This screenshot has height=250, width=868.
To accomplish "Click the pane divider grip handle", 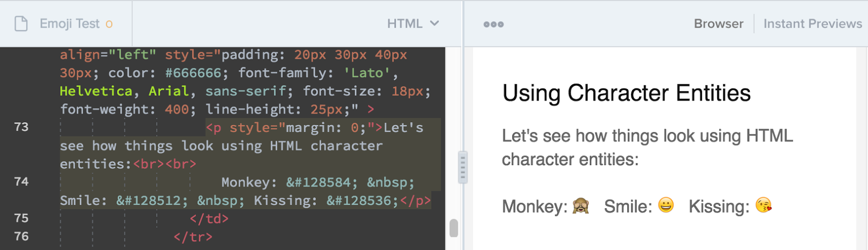I will pos(462,167).
